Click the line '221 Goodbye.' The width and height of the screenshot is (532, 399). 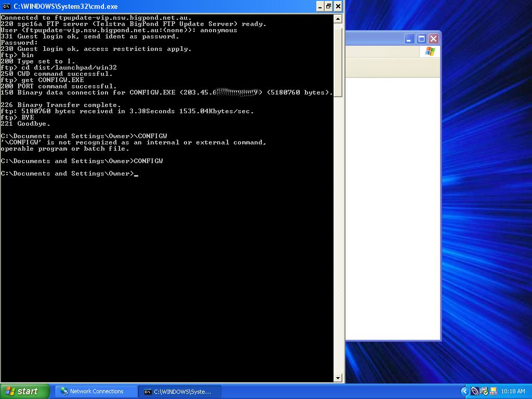tap(25, 124)
